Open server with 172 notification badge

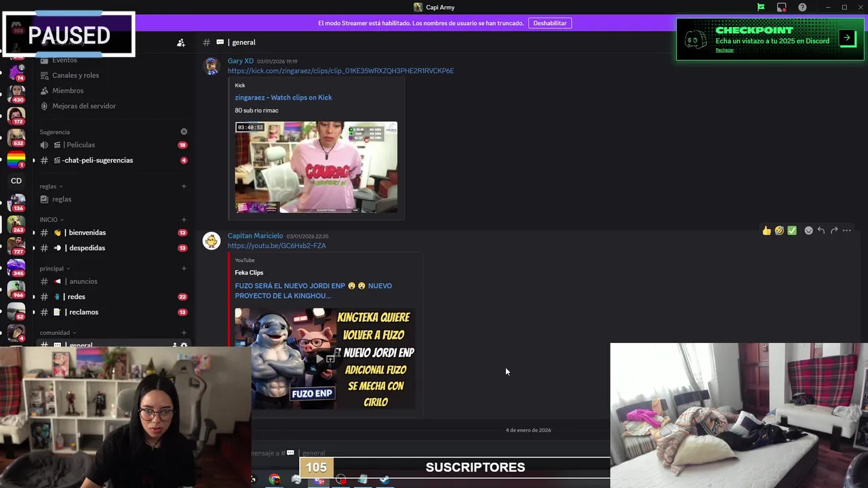point(16,115)
